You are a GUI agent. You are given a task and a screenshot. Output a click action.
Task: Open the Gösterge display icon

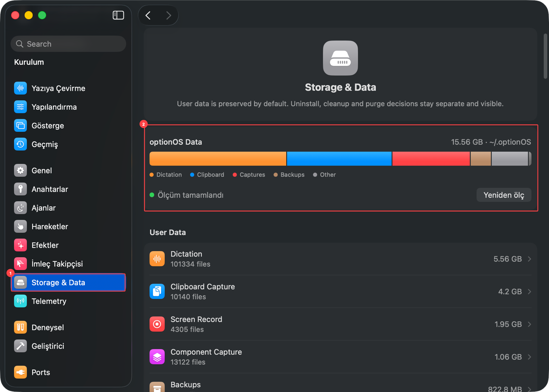(21, 126)
